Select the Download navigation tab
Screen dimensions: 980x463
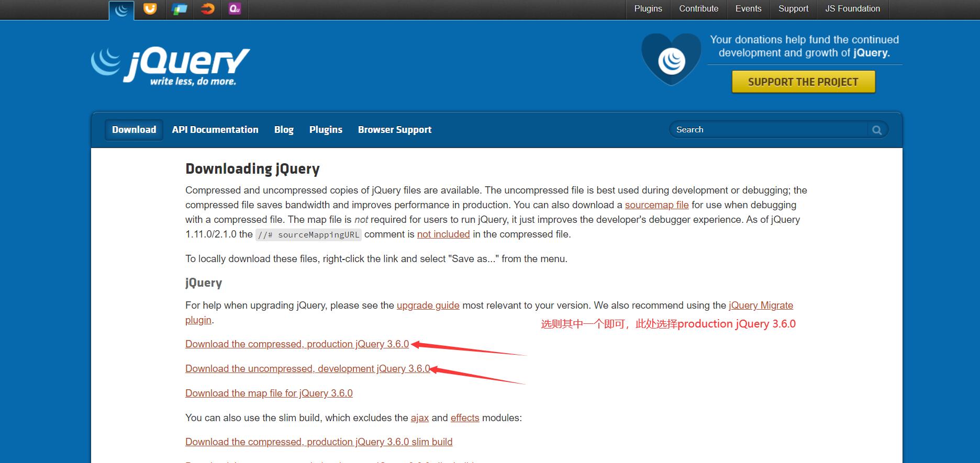point(134,130)
